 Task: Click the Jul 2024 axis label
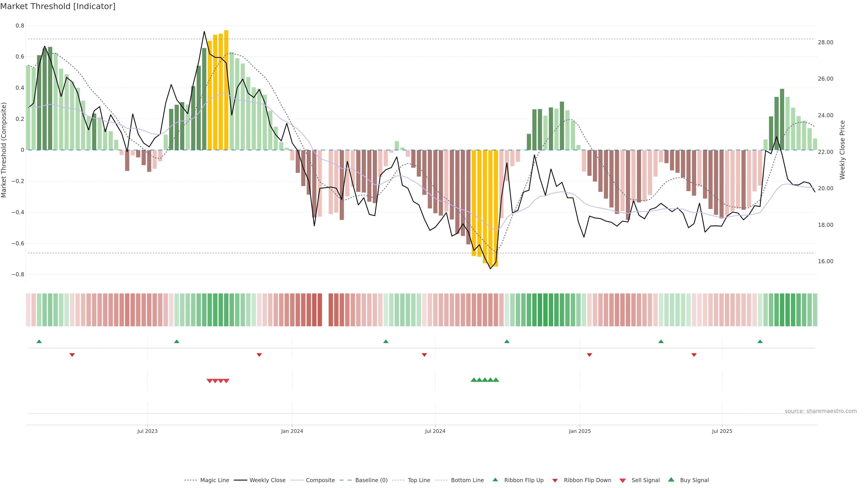[x=435, y=431]
